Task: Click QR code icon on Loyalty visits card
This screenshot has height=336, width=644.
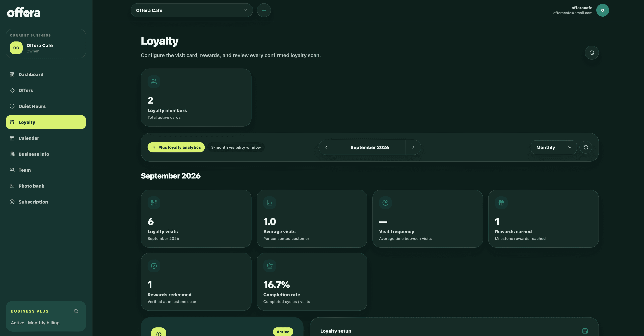Action: pyautogui.click(x=154, y=203)
